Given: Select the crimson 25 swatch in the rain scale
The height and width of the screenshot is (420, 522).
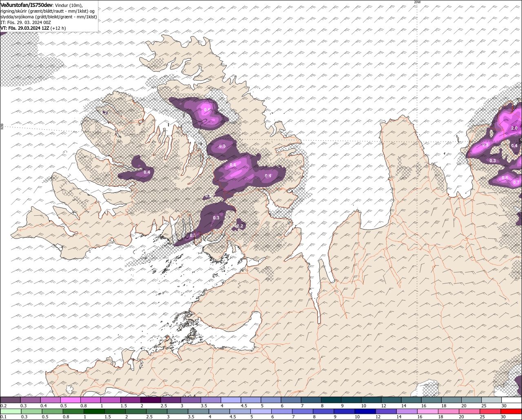Looking at the screenshot, I should tap(490, 411).
